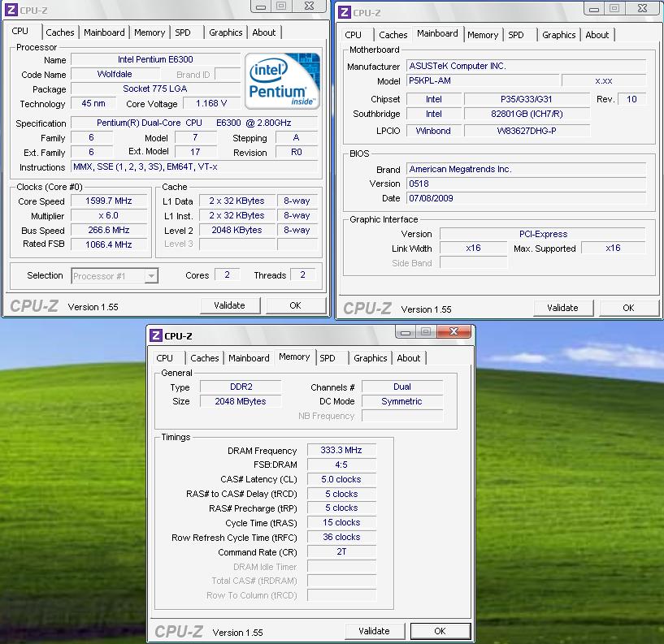Click the CPU-Z title icon in the memory timings window
This screenshot has height=644, width=664.
[x=156, y=335]
